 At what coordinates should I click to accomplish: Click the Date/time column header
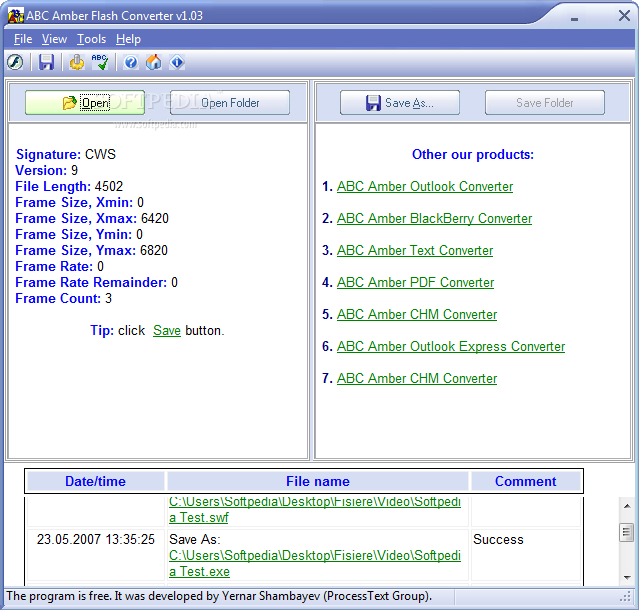coord(95,481)
